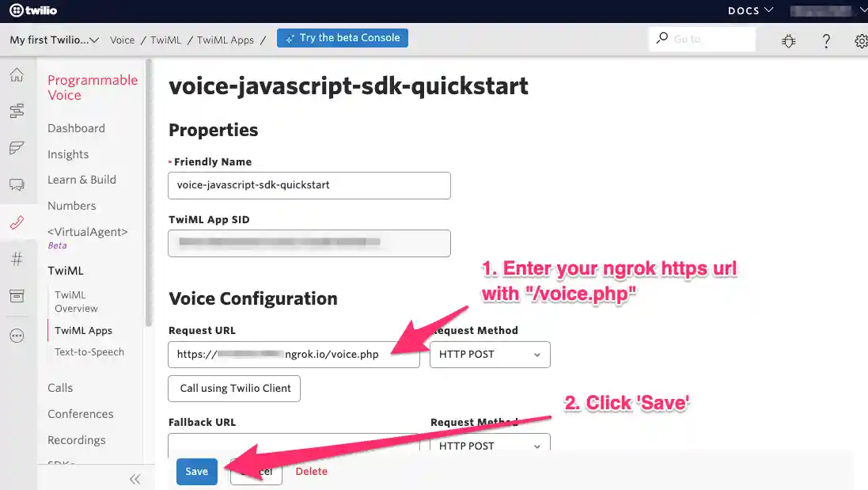The height and width of the screenshot is (490, 868).
Task: Open Conferences in the sidebar menu
Action: [x=80, y=413]
